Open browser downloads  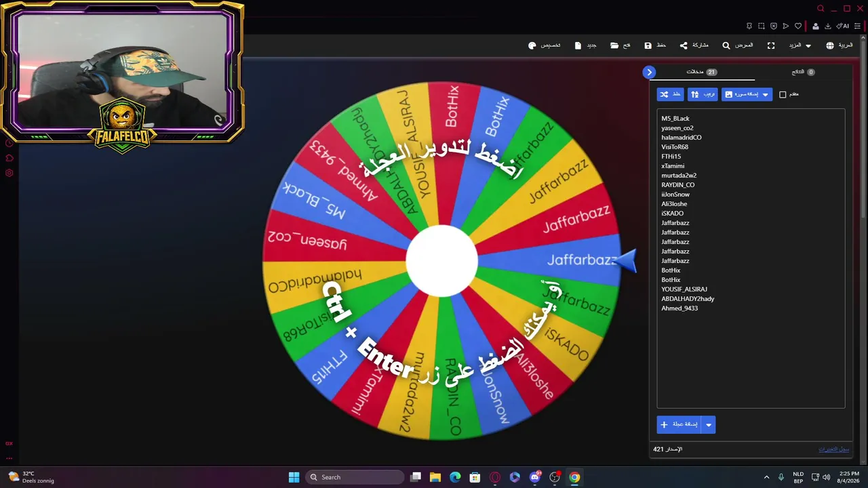coord(828,26)
